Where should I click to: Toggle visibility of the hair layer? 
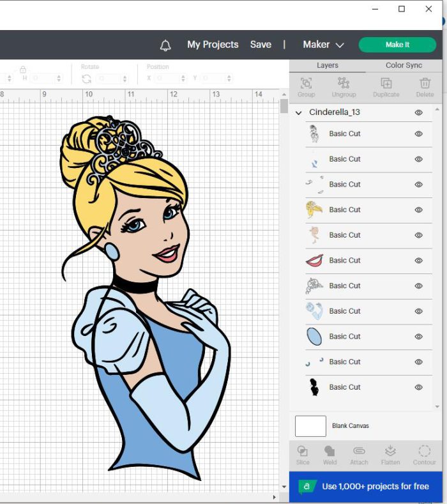coord(418,210)
